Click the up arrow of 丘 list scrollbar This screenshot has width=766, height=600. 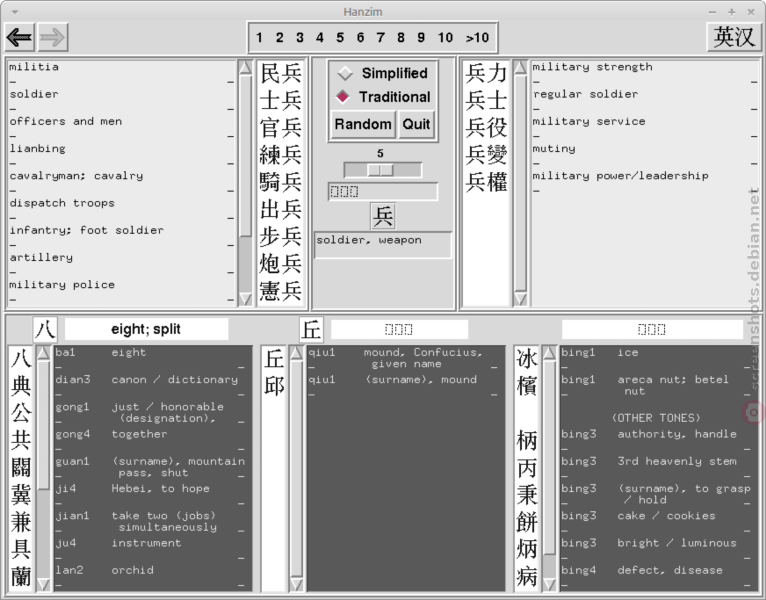(x=296, y=353)
